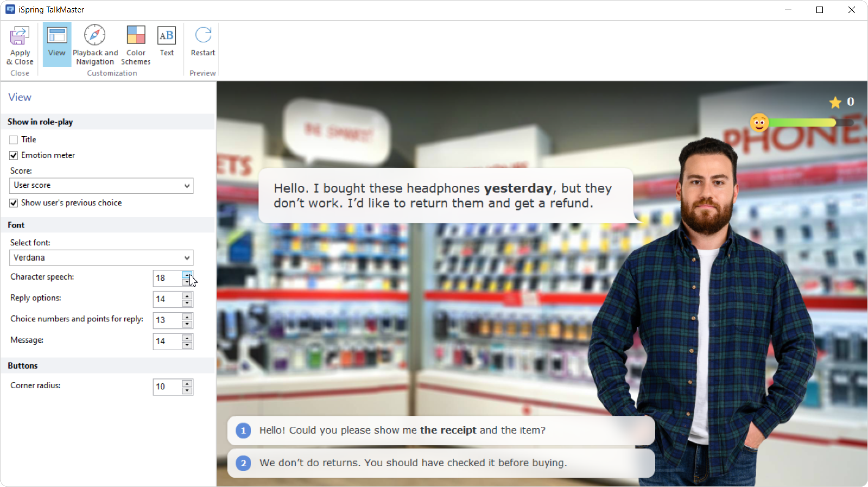Image resolution: width=868 pixels, height=487 pixels.
Task: Click the emotion meter smiley face
Action: tap(759, 123)
